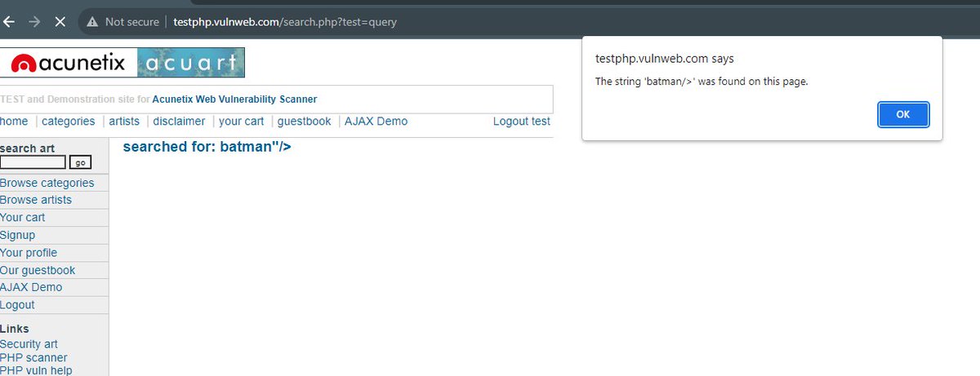This screenshot has height=376, width=980.
Task: Open the Security art link
Action: click(29, 344)
